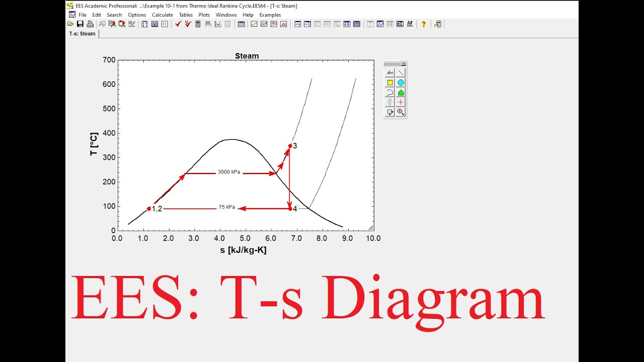
Task: Click the Solve calculator icon
Action: point(198,24)
